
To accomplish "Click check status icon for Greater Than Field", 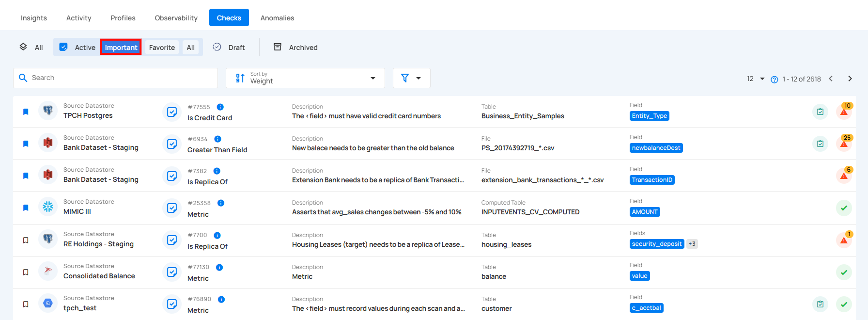I will pos(172,144).
